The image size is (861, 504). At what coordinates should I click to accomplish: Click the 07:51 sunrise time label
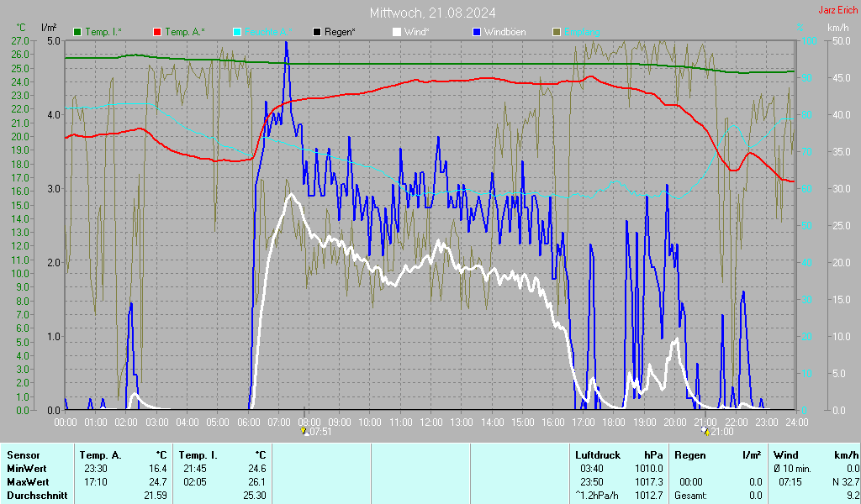[320, 432]
